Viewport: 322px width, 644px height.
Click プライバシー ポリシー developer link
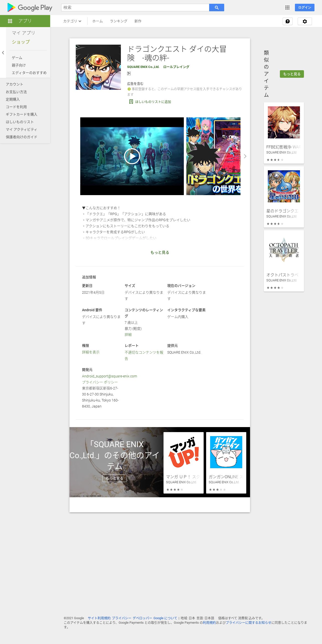point(100,382)
